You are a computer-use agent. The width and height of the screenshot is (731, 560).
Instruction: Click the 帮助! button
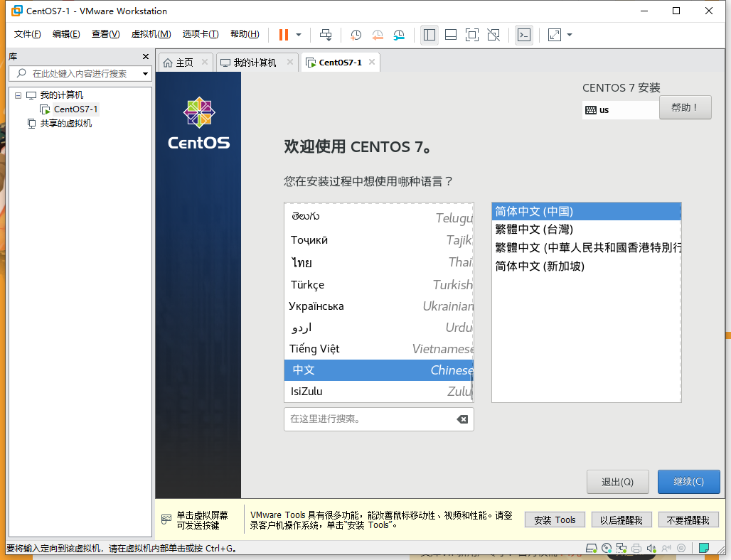pyautogui.click(x=685, y=107)
